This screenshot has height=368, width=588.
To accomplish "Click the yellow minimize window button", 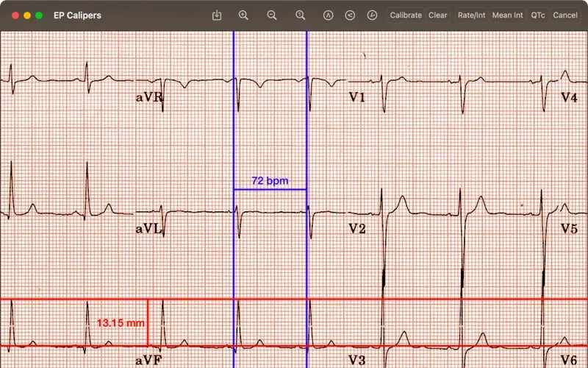I will pos(27,15).
